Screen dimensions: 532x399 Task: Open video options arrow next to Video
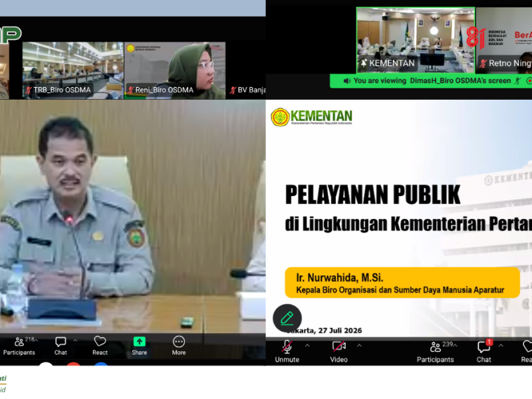359,345
